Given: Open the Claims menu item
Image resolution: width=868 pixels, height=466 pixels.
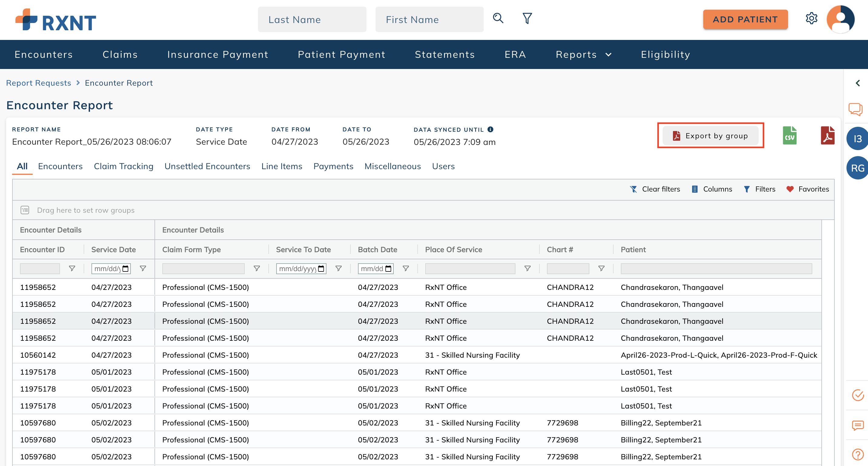Looking at the screenshot, I should pyautogui.click(x=120, y=54).
